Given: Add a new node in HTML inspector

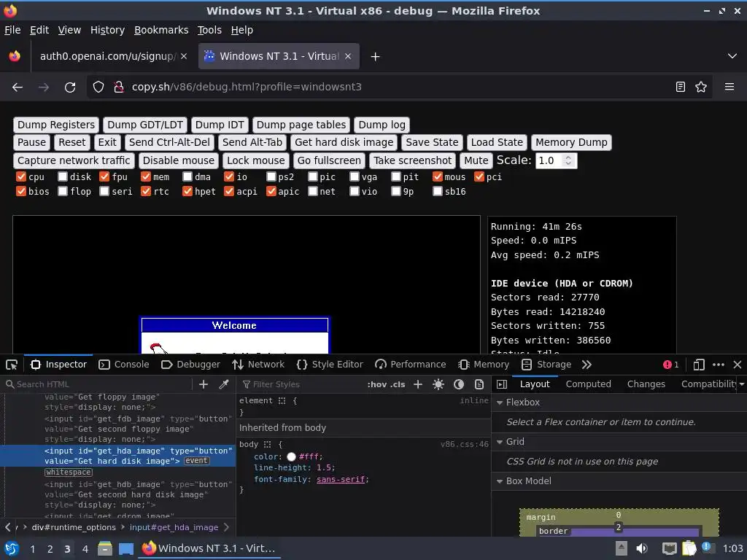Looking at the screenshot, I should [204, 384].
